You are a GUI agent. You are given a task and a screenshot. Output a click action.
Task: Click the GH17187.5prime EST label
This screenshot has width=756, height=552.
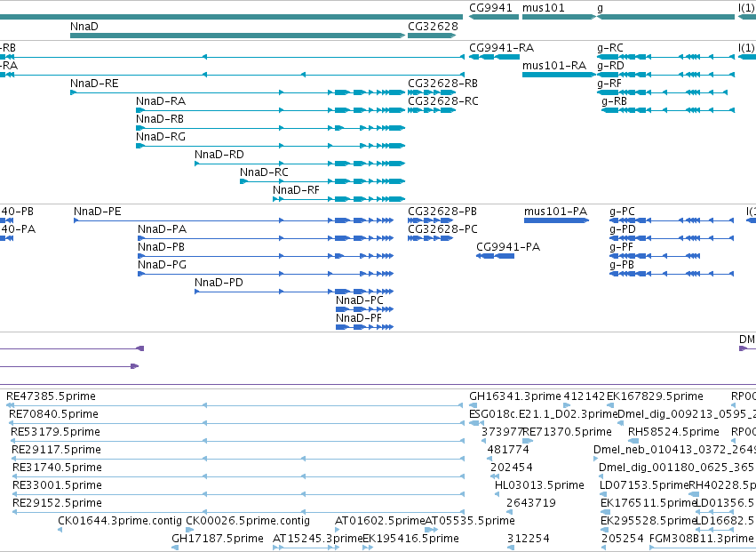[x=218, y=539]
